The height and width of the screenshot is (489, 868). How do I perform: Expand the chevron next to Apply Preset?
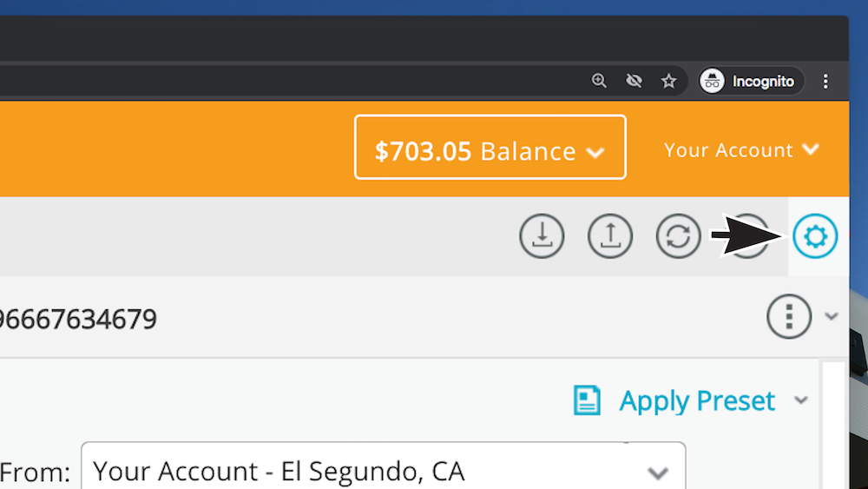[x=801, y=400]
